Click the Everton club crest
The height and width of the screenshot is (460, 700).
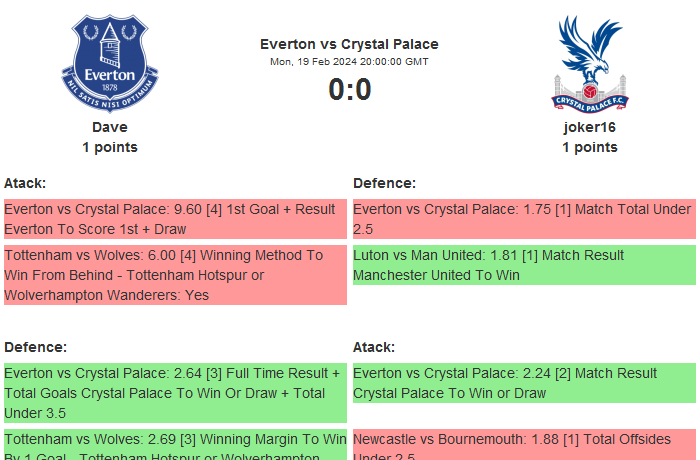(110, 63)
